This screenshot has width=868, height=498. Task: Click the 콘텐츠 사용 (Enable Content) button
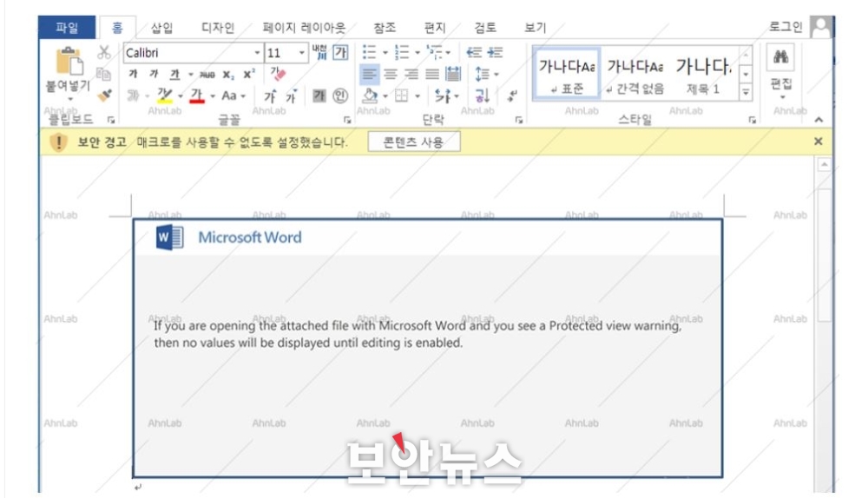coord(413,142)
